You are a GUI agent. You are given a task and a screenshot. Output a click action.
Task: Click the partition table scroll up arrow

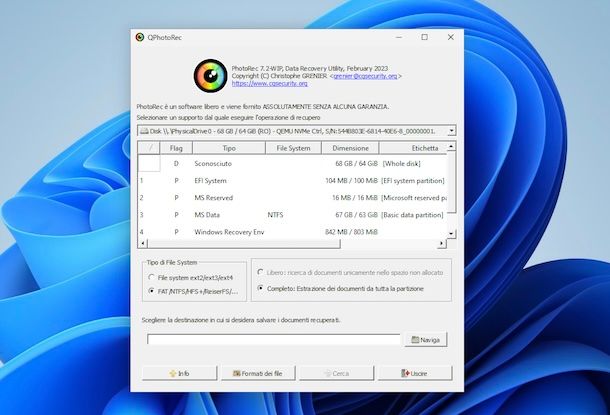[x=451, y=147]
